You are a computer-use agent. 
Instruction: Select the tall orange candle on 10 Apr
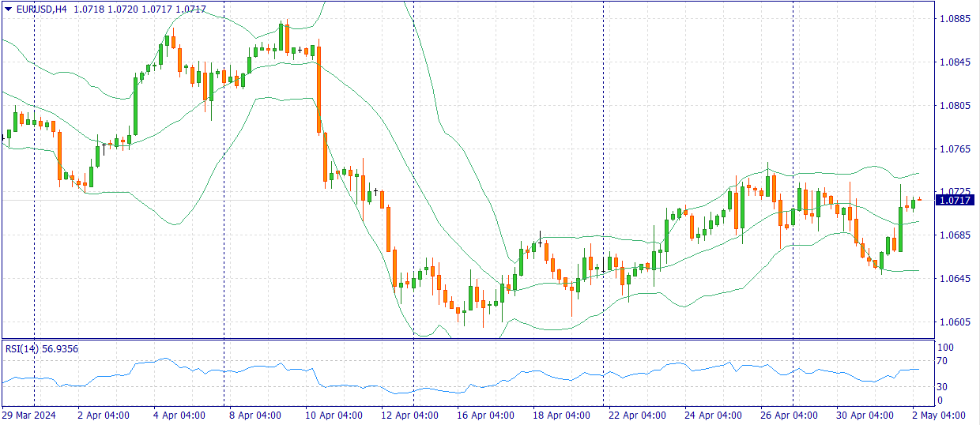318,88
